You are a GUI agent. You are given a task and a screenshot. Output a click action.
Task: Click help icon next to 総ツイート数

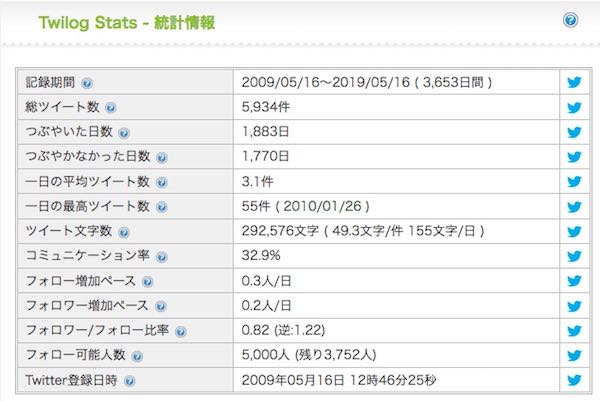tap(111, 108)
